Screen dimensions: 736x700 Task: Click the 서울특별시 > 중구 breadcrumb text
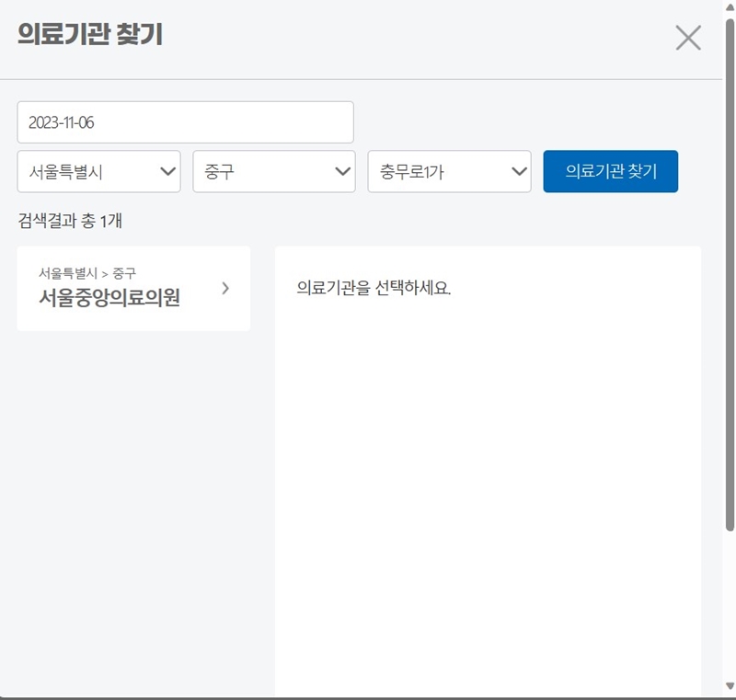[x=87, y=272]
